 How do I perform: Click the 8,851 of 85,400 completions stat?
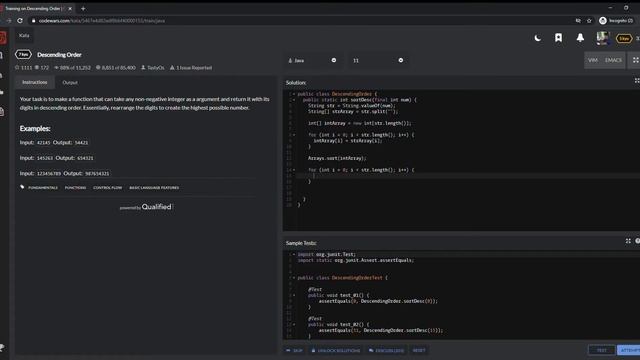[x=116, y=68]
